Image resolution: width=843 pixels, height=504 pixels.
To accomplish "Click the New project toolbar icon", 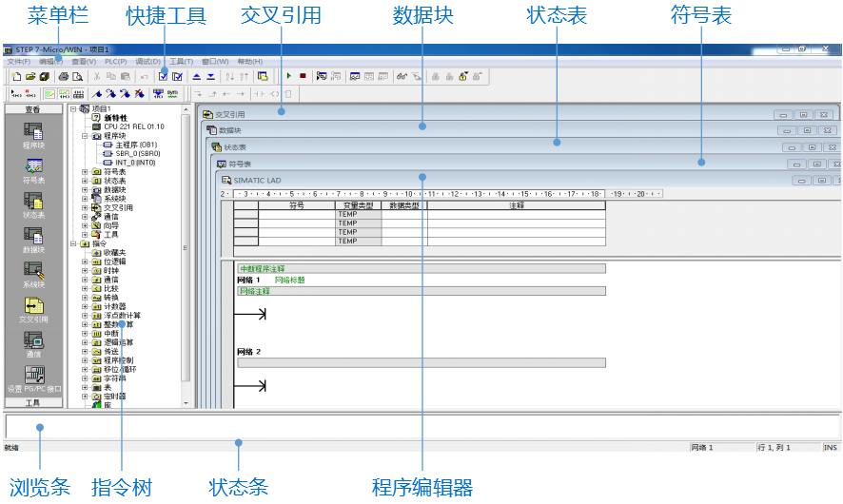I will pyautogui.click(x=16, y=76).
